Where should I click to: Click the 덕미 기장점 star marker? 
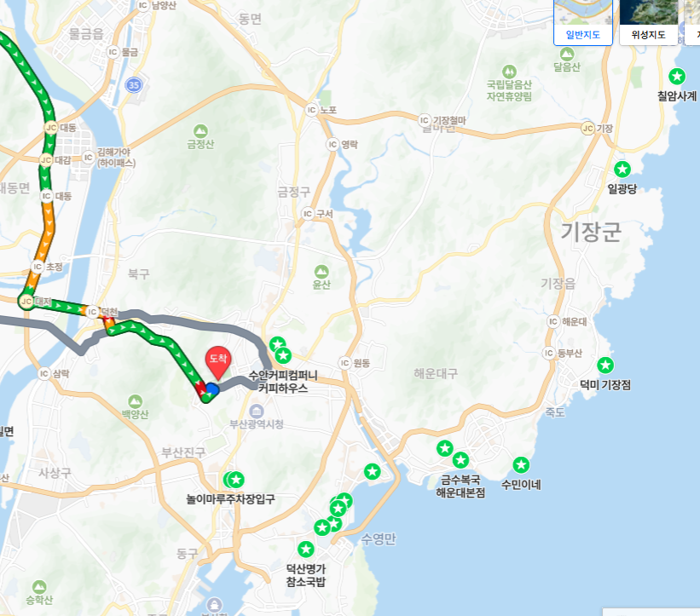[605, 366]
